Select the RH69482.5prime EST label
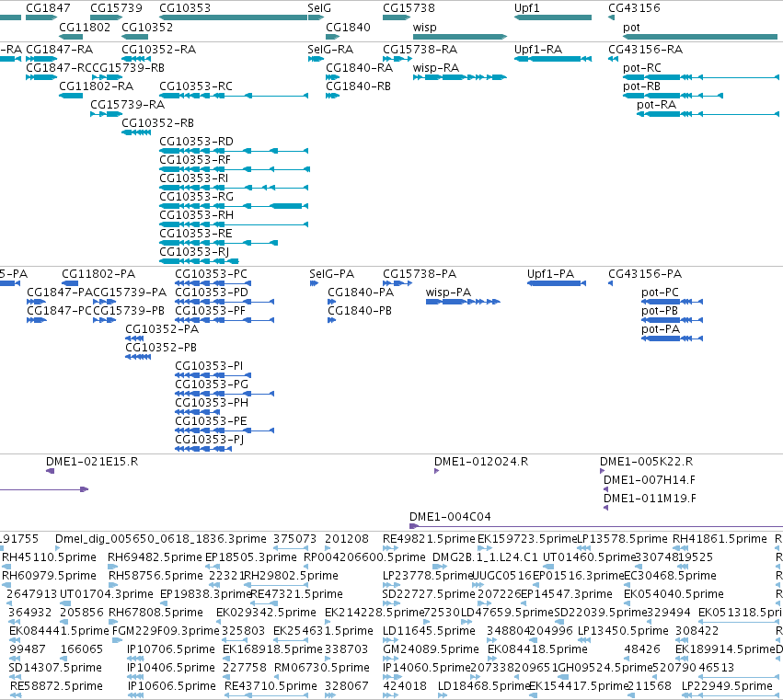 tap(155, 557)
